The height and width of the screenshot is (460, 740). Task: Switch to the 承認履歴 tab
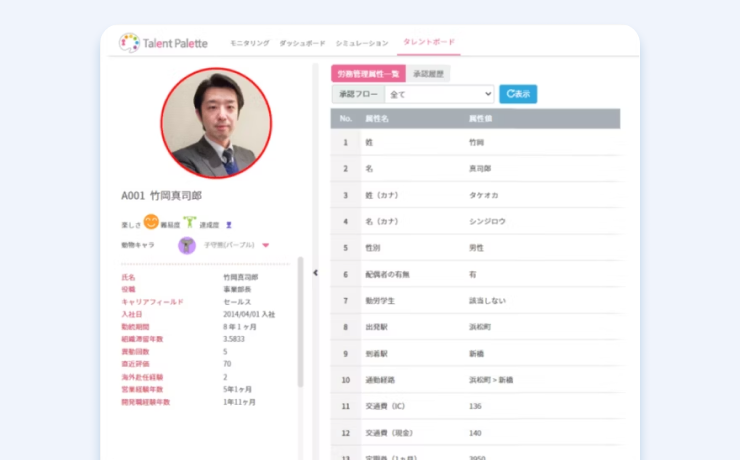(429, 74)
